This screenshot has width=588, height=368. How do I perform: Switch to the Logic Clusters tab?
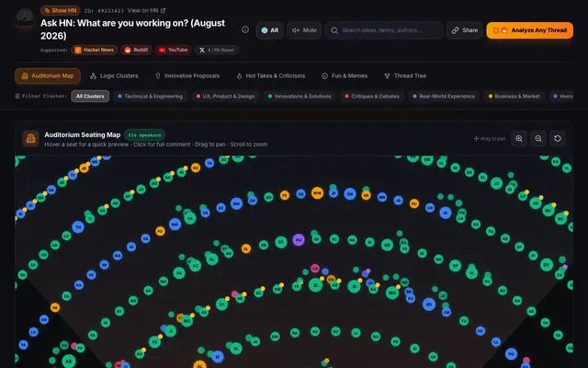[114, 75]
